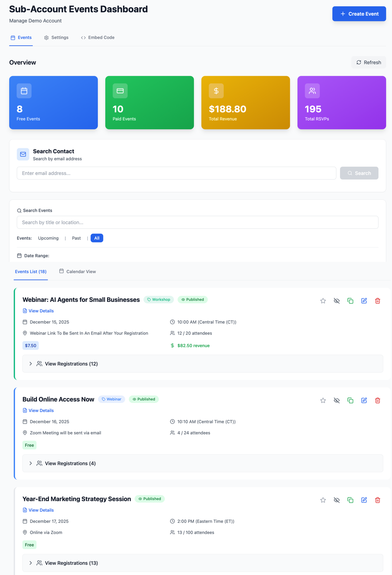Screen dimensions: 392x575
Task: Delete the Webinar: AI Agents event
Action: point(378,301)
